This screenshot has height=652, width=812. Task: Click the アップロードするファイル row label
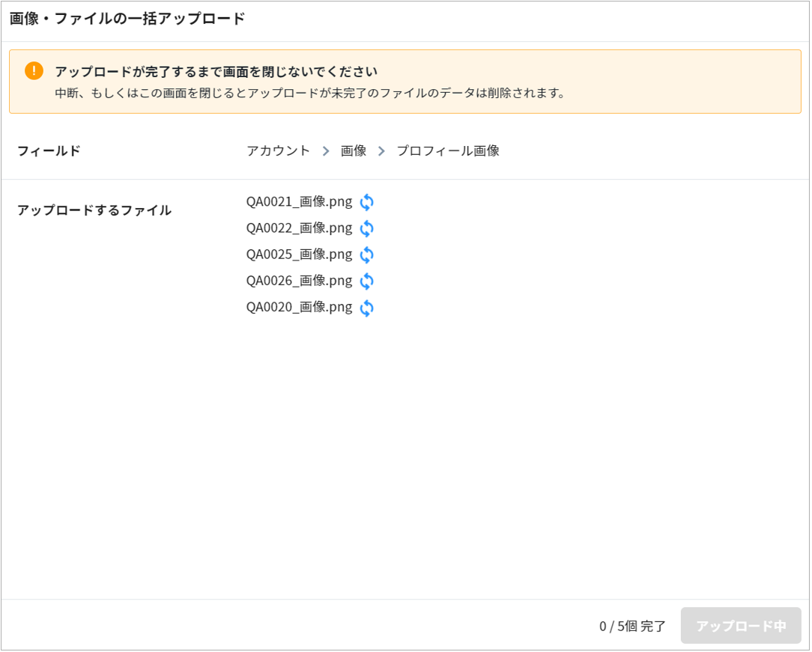(x=94, y=210)
